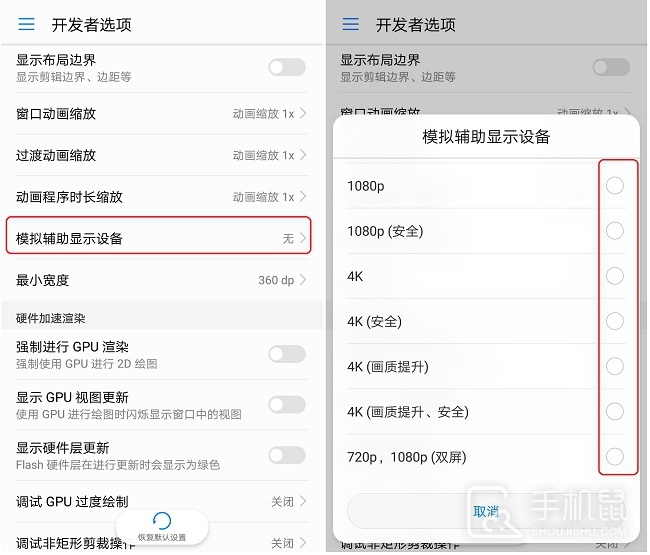Enable 强制进行 GPU 渲染 switch
This screenshot has height=555, width=650.
click(287, 354)
